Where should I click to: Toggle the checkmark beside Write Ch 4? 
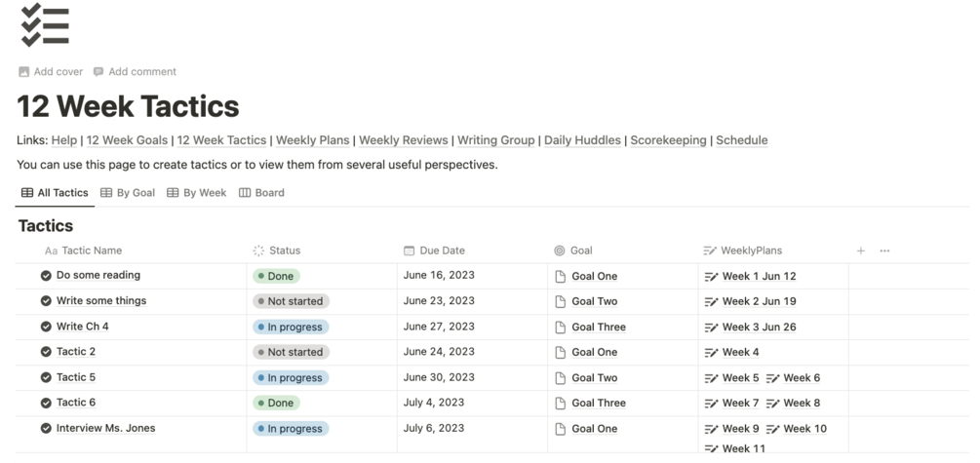[x=46, y=327]
